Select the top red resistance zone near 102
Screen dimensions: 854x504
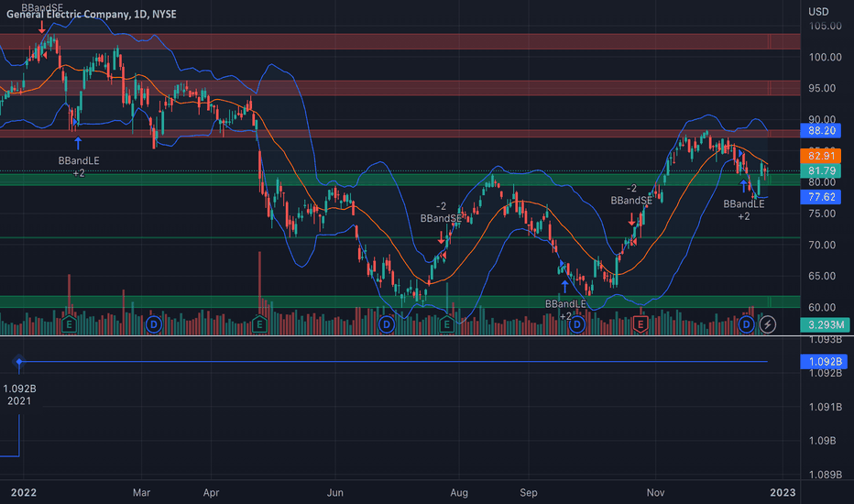(x=400, y=41)
